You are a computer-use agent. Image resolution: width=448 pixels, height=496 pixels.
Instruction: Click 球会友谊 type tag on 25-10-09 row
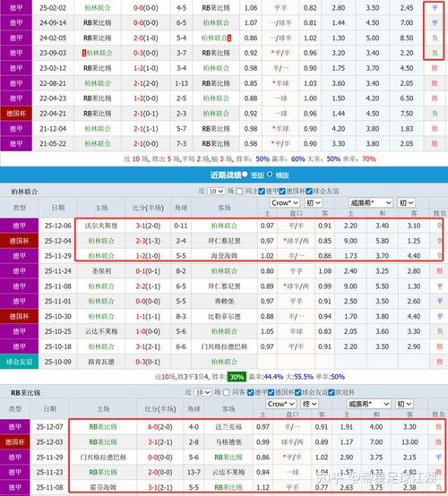[20, 362]
